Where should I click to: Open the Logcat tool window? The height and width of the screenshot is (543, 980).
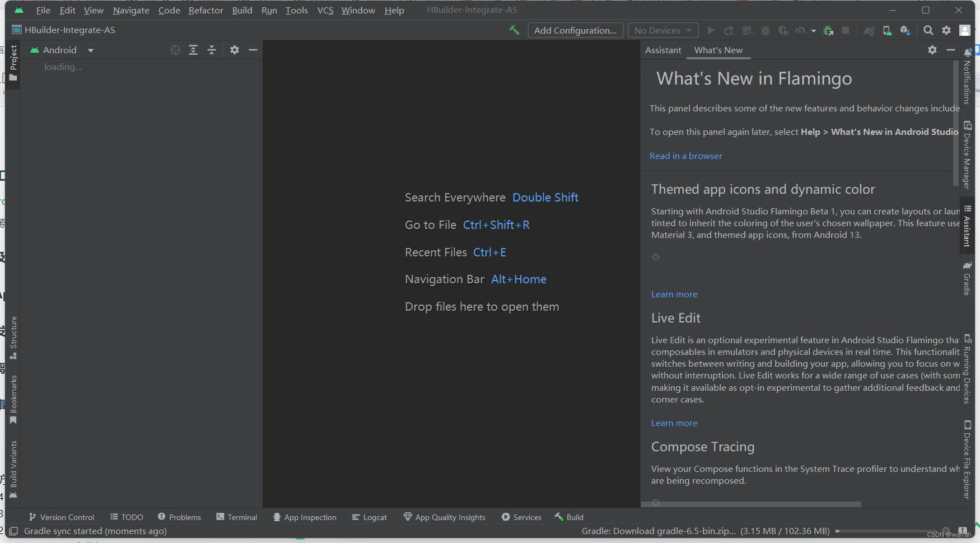[370, 517]
